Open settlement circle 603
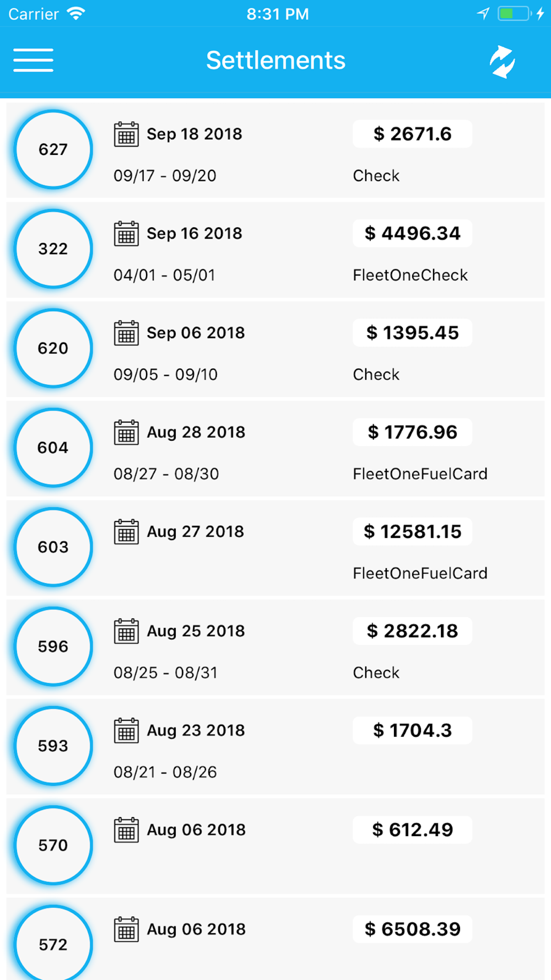 [53, 547]
